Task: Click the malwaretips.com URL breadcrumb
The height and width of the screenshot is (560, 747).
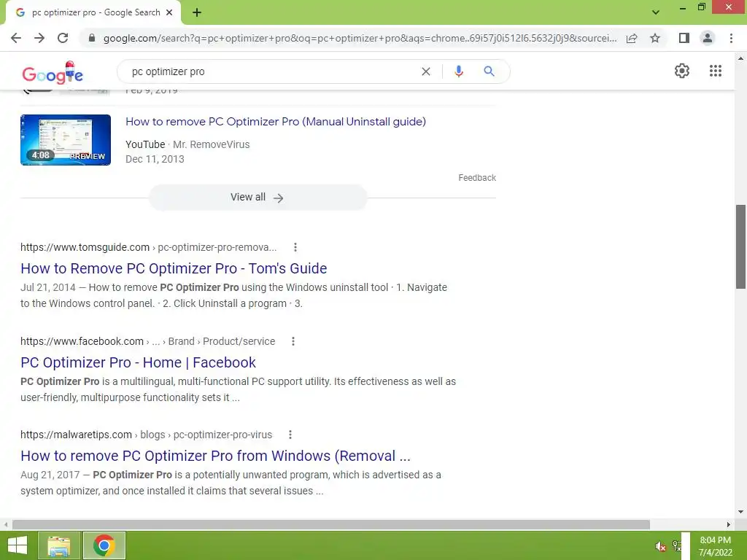Action: coord(146,435)
